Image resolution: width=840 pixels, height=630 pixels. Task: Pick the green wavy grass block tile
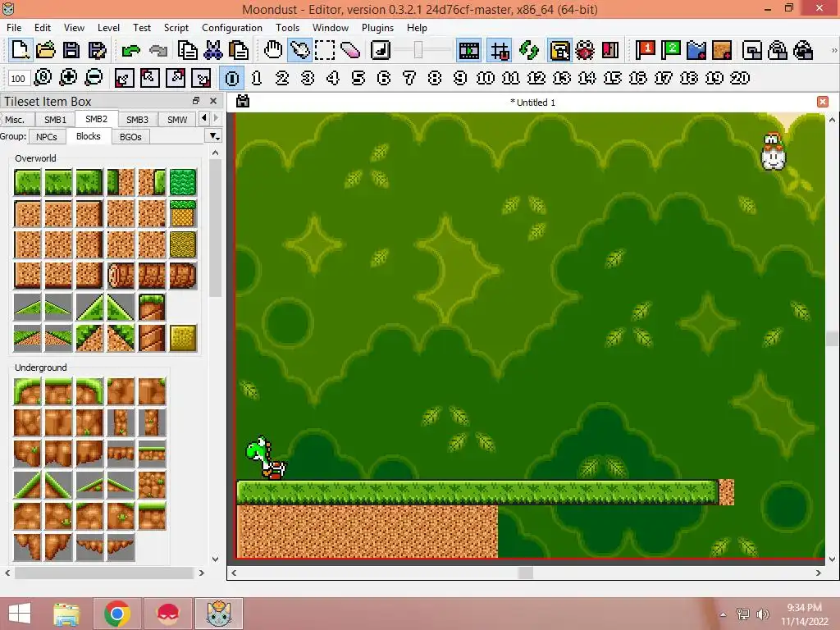[183, 182]
